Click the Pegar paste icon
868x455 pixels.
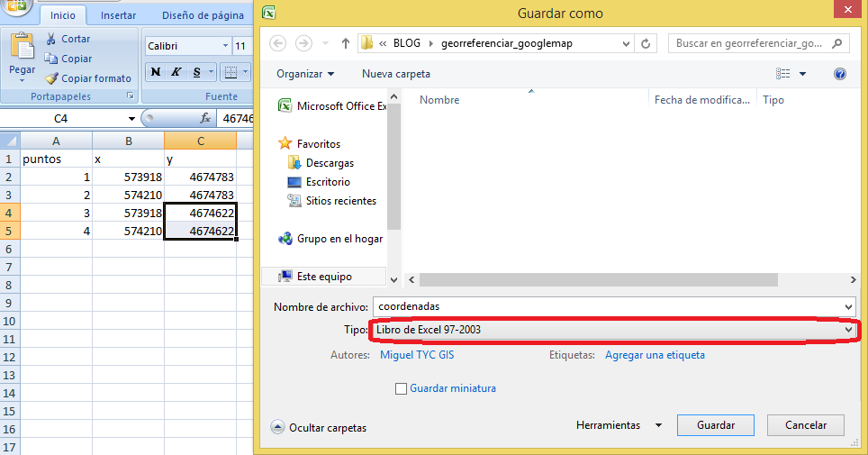point(23,47)
